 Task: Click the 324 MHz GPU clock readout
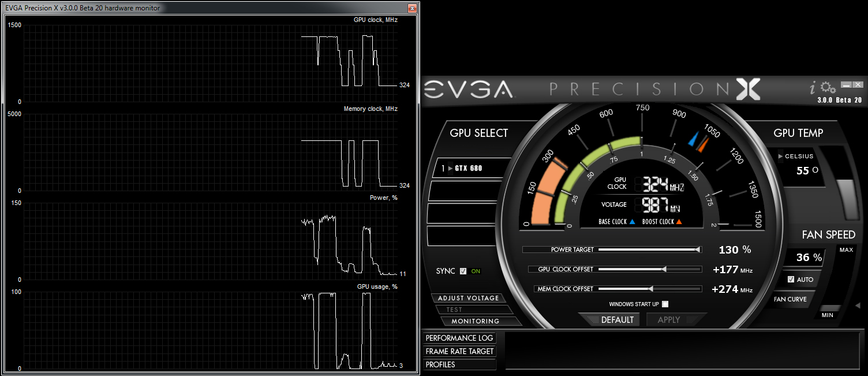point(663,185)
